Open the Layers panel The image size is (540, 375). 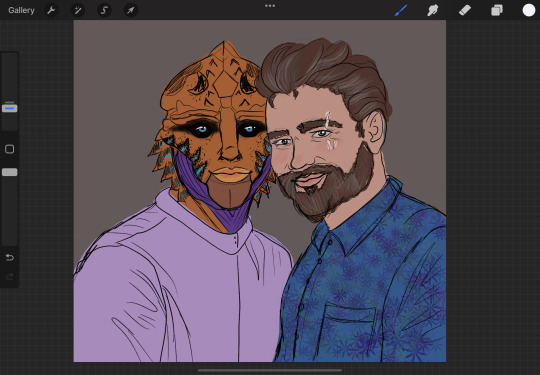coord(497,10)
